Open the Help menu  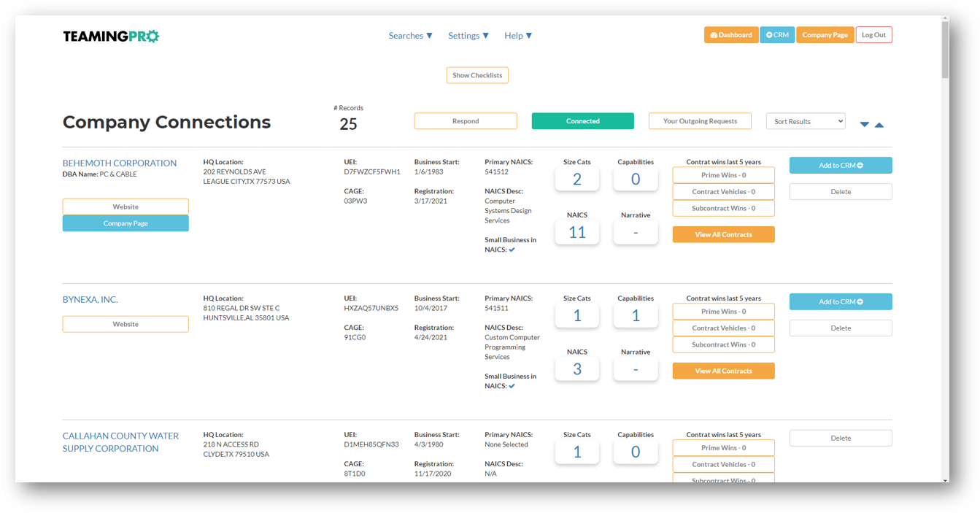click(x=518, y=36)
